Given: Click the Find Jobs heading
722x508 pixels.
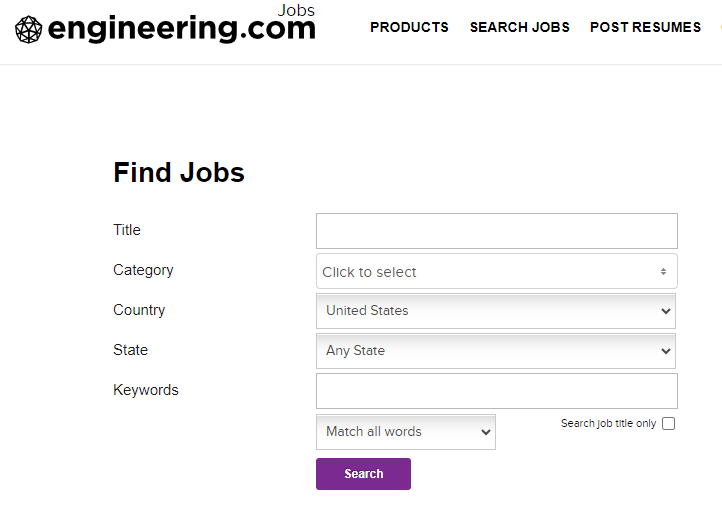Looking at the screenshot, I should 179,173.
